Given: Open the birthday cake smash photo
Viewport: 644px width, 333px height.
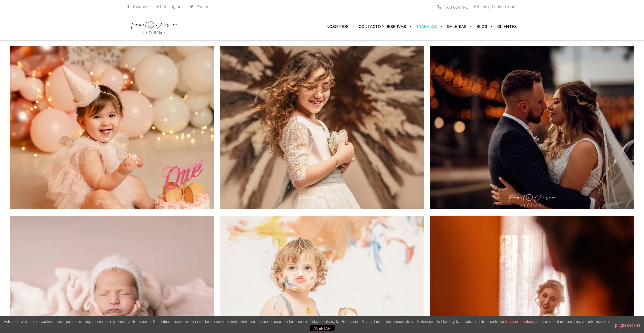Looking at the screenshot, I should (112, 127).
